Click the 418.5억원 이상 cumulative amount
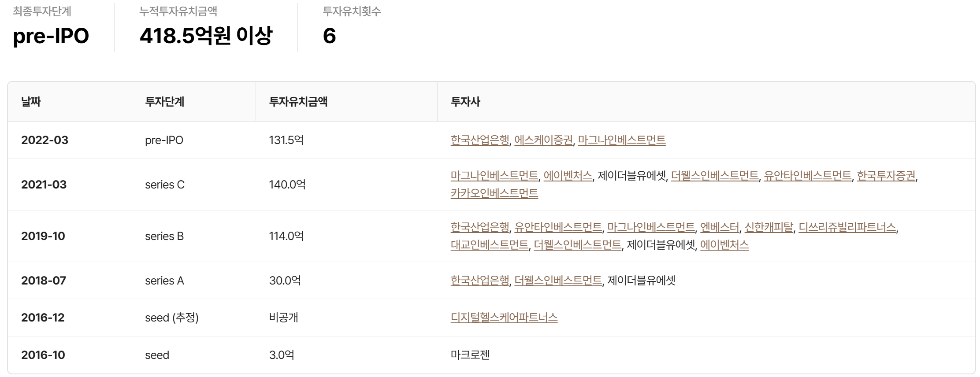The height and width of the screenshot is (377, 980). [x=206, y=36]
